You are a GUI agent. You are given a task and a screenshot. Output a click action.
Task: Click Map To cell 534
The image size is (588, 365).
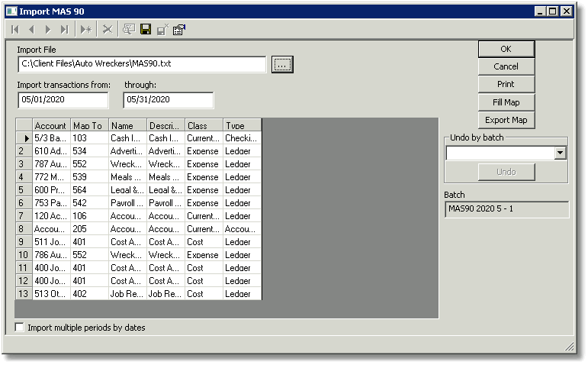click(90, 151)
